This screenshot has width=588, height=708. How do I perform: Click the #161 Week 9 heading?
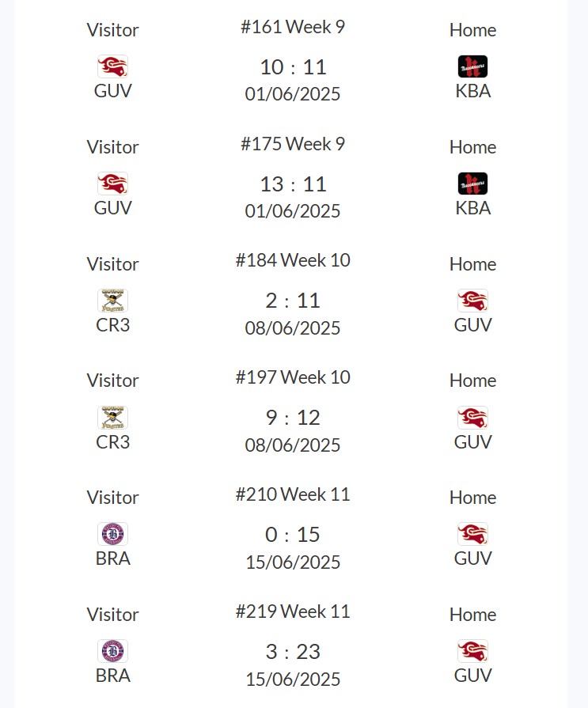tap(293, 27)
